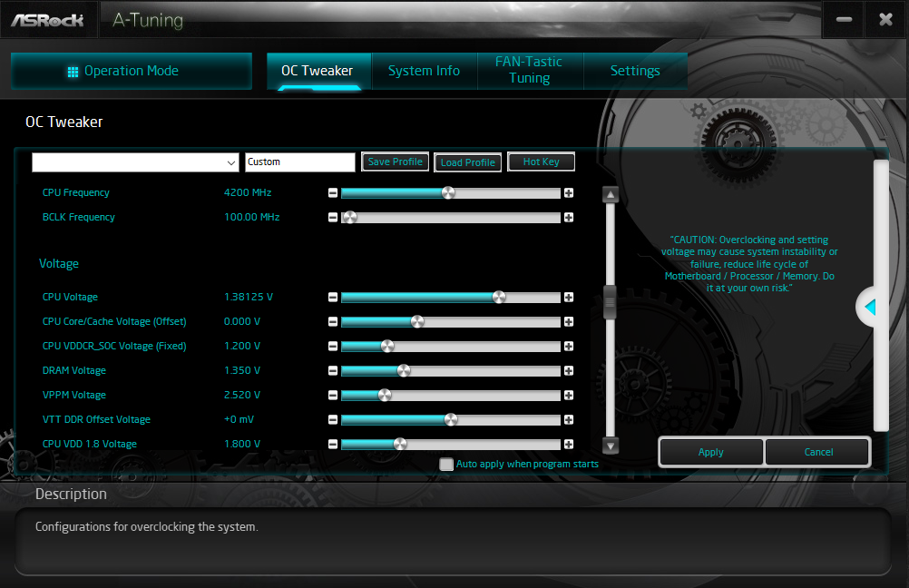
Task: Go to the Settings tab
Action: [x=635, y=71]
